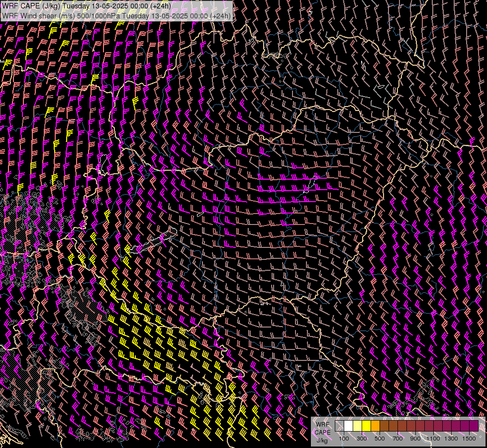Click the WRF Wind shear 500/1000hPa title line

pos(116,16)
